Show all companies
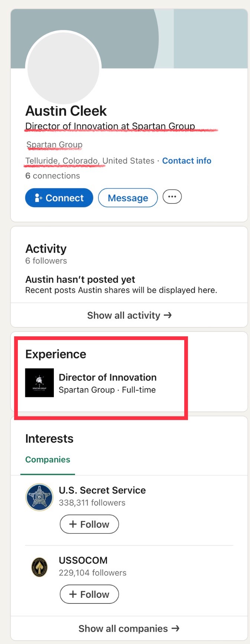250x644 pixels. [129, 628]
